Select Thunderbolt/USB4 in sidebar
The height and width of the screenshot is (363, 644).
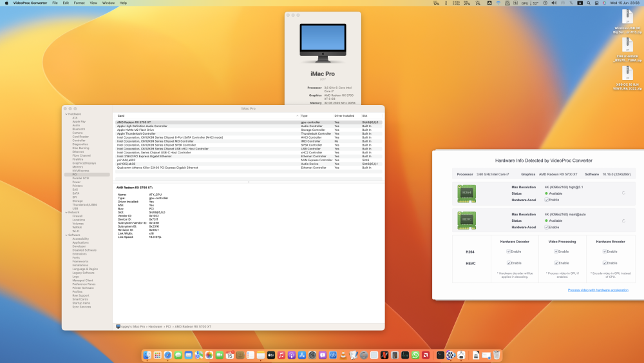(84, 205)
